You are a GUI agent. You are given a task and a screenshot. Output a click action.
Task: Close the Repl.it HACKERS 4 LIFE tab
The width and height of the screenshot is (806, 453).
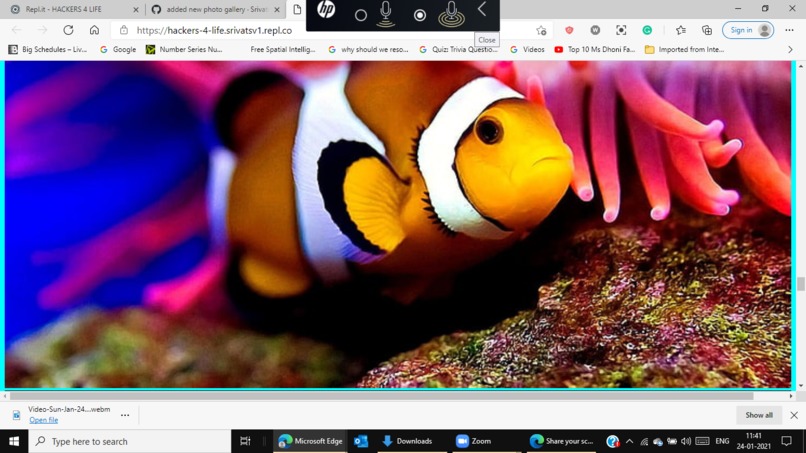pyautogui.click(x=136, y=10)
